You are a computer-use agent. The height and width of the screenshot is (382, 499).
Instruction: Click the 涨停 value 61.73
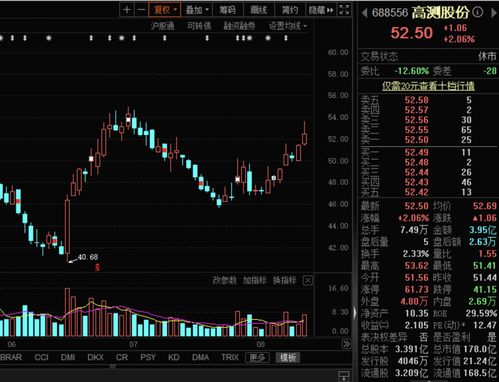point(416,289)
